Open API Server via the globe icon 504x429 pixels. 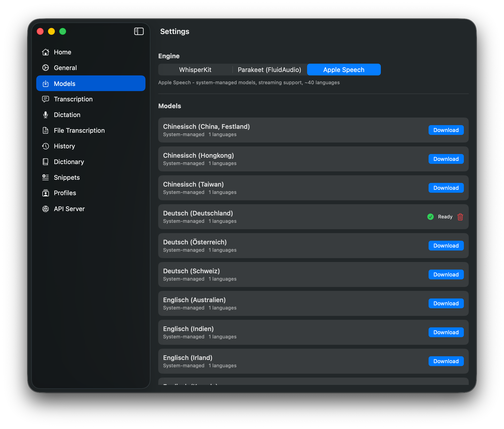(46, 209)
